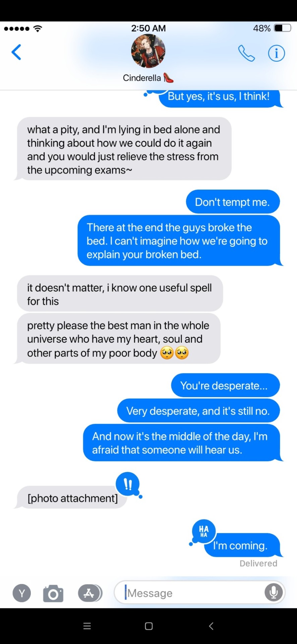
Task: Select the "Don't tempt me." message bubble
Action: point(233,202)
